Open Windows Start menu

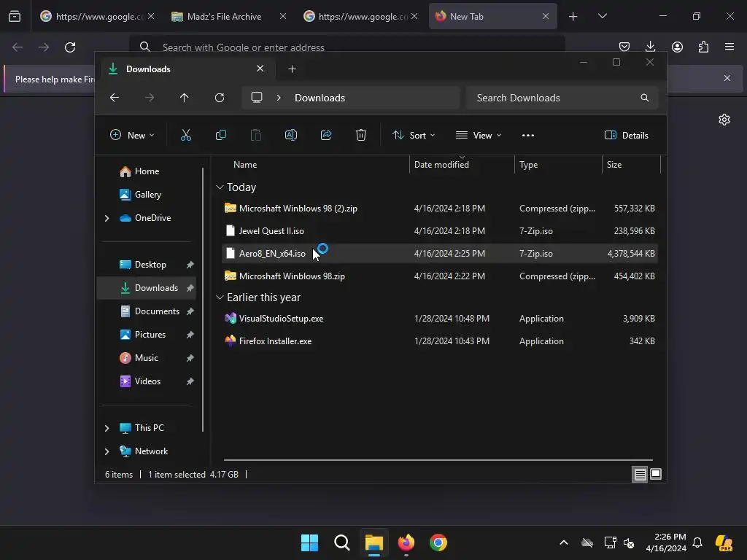click(309, 542)
